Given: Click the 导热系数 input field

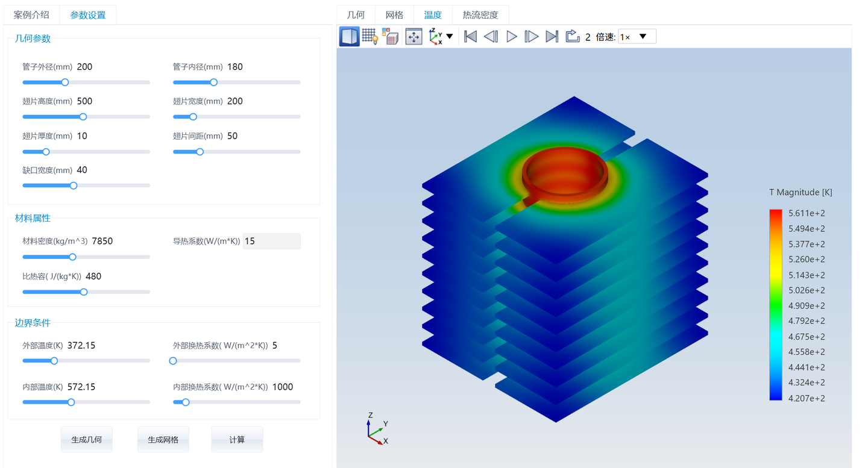Looking at the screenshot, I should (271, 241).
